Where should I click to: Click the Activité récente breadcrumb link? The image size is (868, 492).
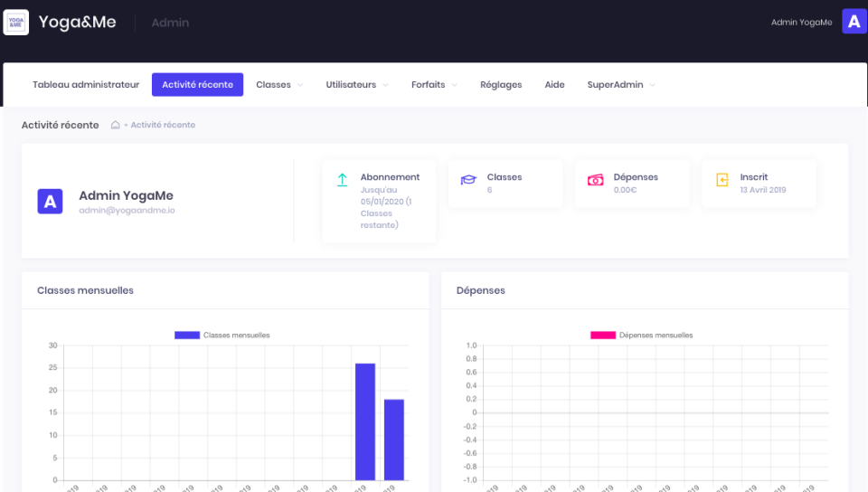163,125
